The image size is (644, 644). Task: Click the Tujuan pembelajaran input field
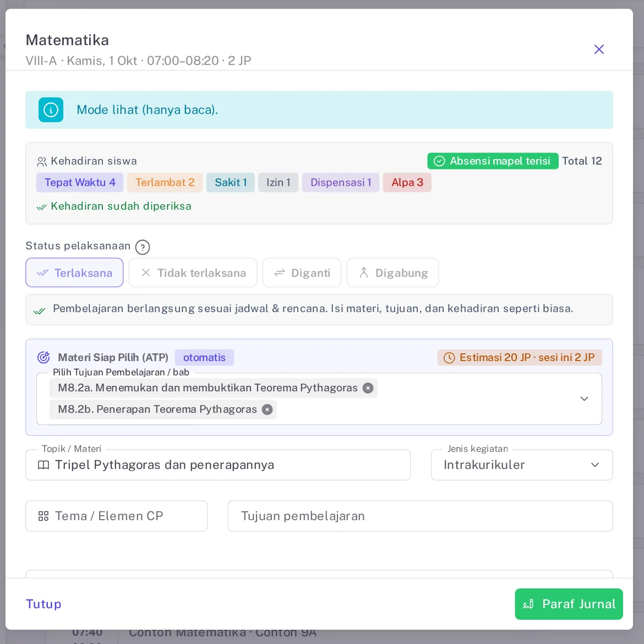coord(421,516)
